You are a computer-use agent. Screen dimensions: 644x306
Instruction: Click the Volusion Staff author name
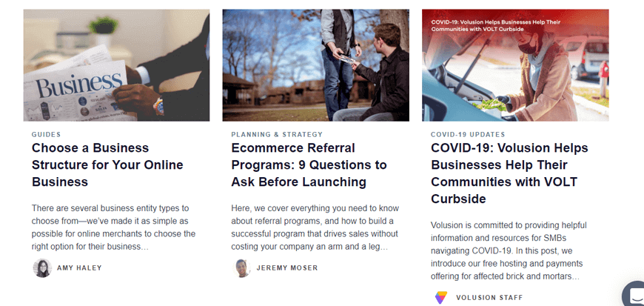pos(489,297)
